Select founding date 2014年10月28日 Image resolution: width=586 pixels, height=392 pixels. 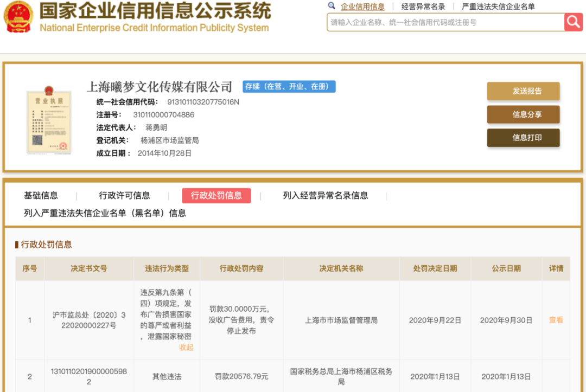(164, 153)
